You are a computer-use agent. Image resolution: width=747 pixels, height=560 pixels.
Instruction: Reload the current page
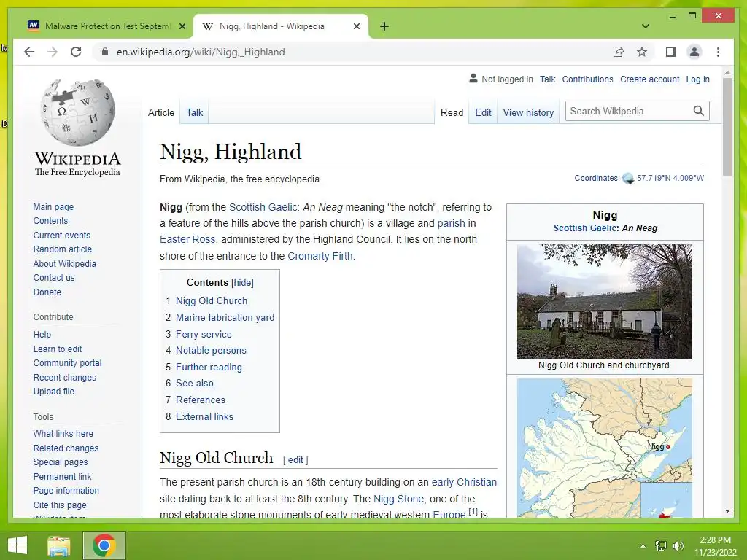[x=76, y=52]
